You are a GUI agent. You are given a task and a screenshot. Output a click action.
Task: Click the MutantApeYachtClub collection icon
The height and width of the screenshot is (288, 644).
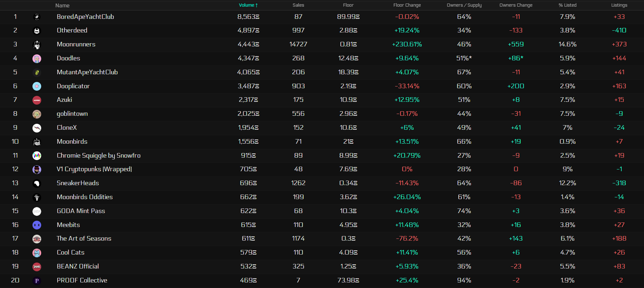click(x=37, y=73)
